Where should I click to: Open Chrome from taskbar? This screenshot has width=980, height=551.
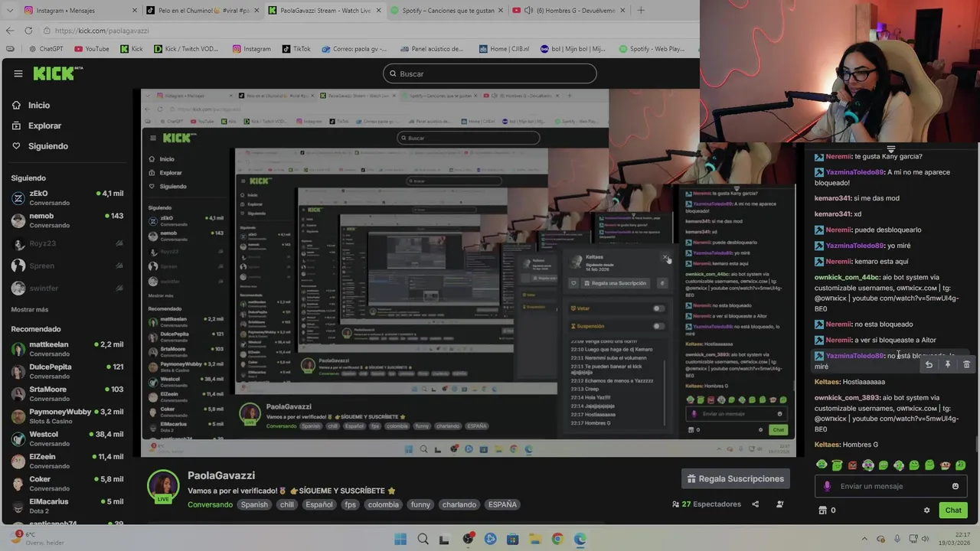pyautogui.click(x=557, y=539)
